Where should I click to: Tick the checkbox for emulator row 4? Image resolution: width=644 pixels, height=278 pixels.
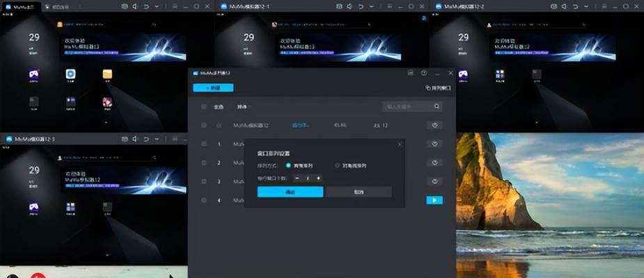tap(204, 200)
